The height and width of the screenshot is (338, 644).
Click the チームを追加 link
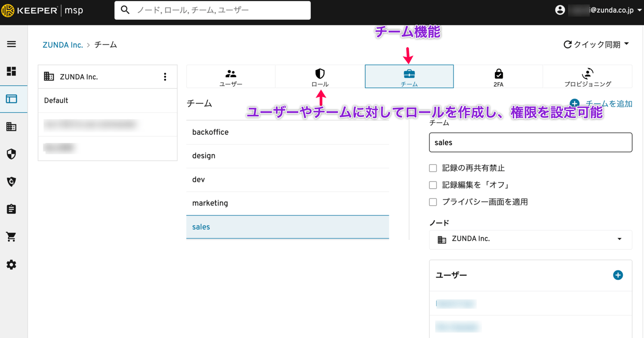tap(608, 103)
